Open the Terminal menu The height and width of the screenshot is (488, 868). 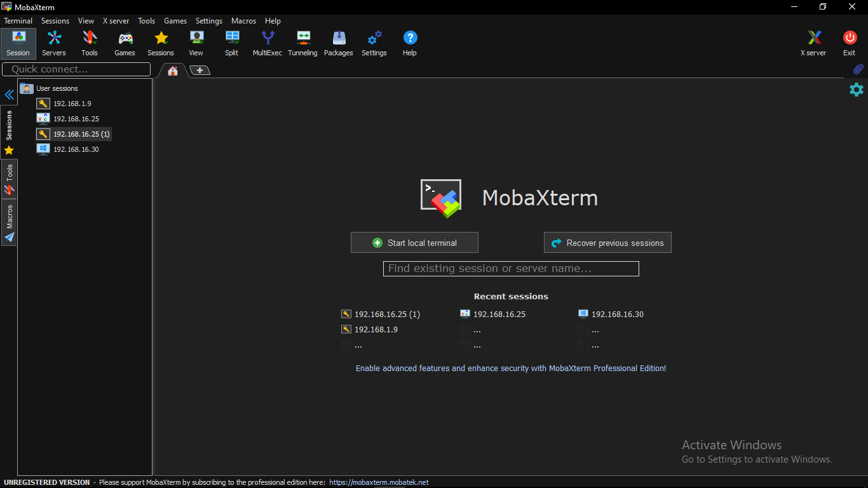[x=18, y=21]
